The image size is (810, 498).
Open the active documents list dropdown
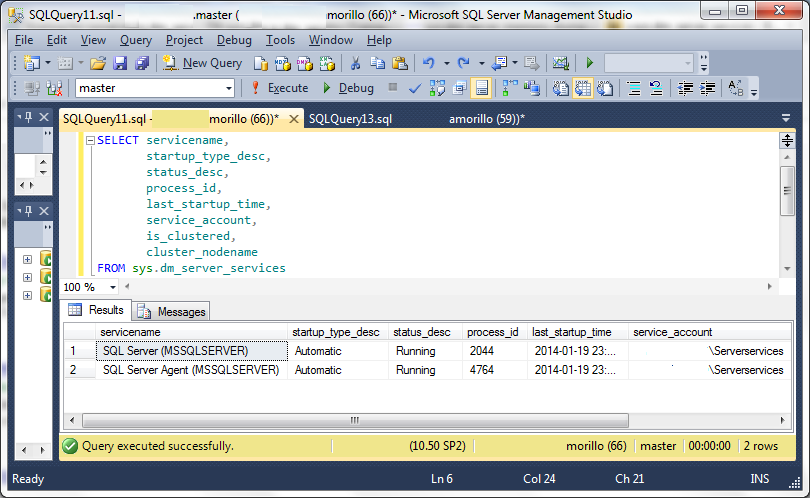786,118
